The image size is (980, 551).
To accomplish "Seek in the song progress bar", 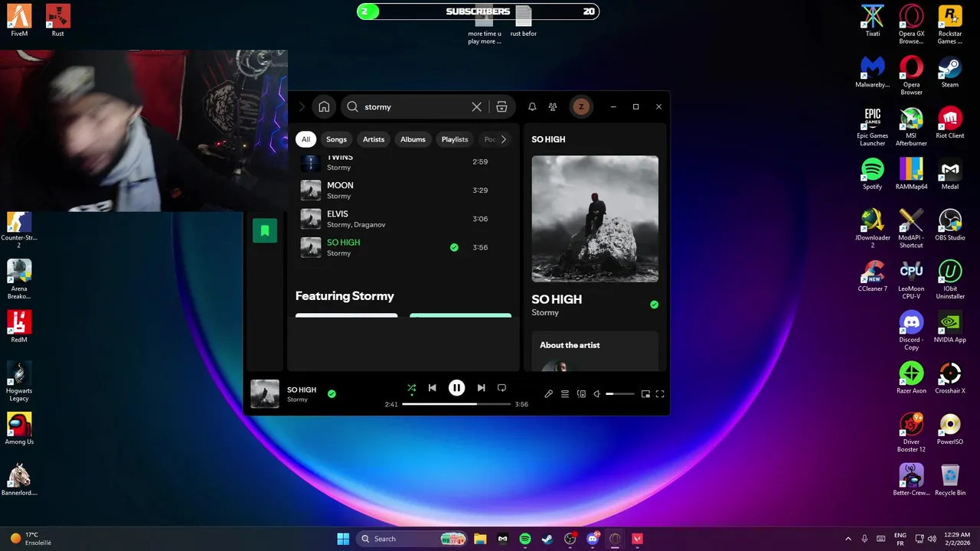I will [456, 404].
